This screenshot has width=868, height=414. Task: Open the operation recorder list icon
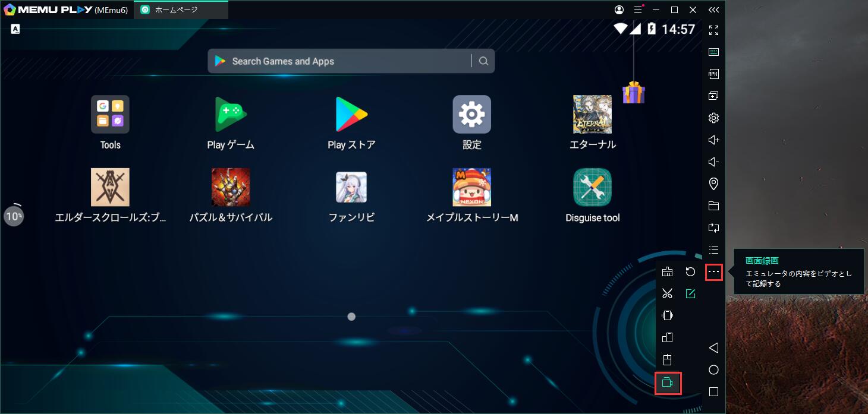pos(713,249)
